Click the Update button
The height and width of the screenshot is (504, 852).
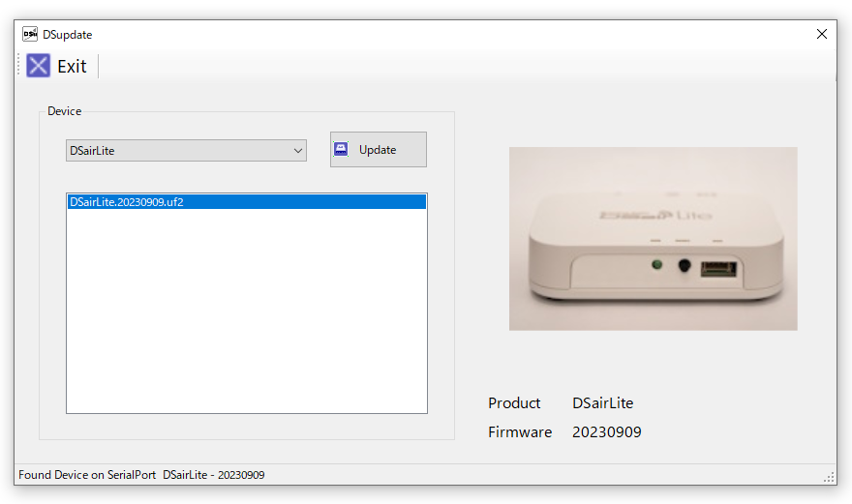coord(379,149)
